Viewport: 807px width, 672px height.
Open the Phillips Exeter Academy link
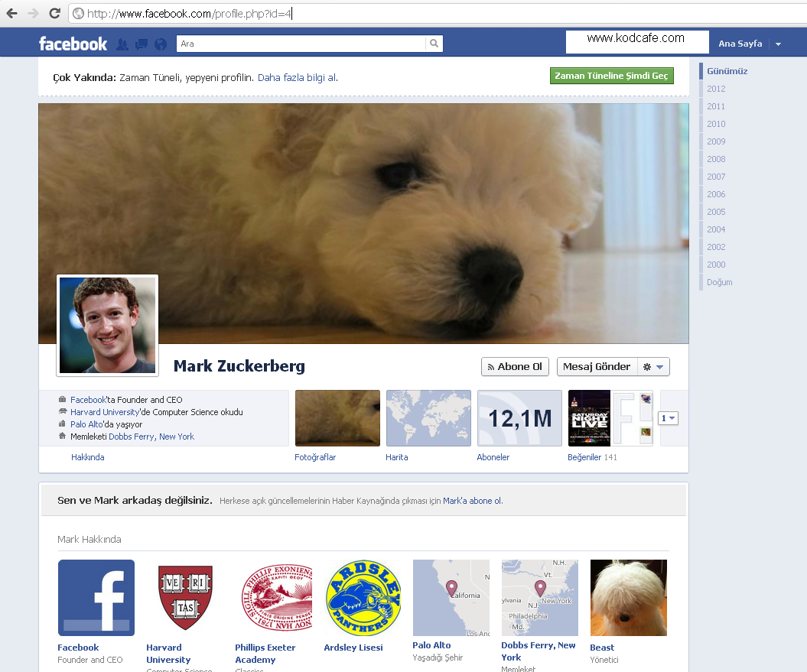(265, 654)
